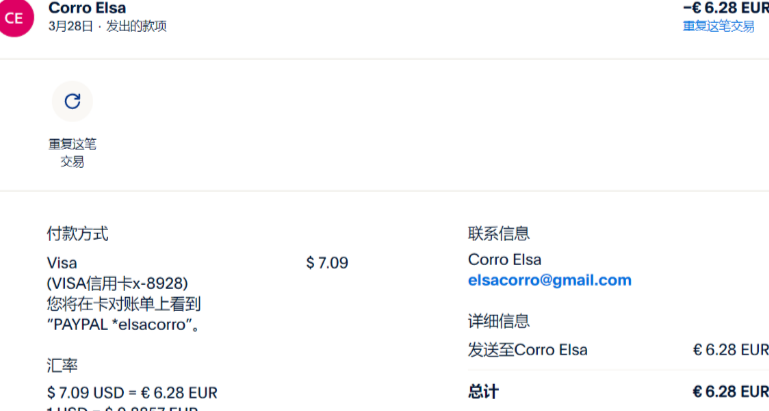This screenshot has width=769, height=411.
Task: Click the 发送至Corro Elsa detail row
Action: click(x=528, y=350)
